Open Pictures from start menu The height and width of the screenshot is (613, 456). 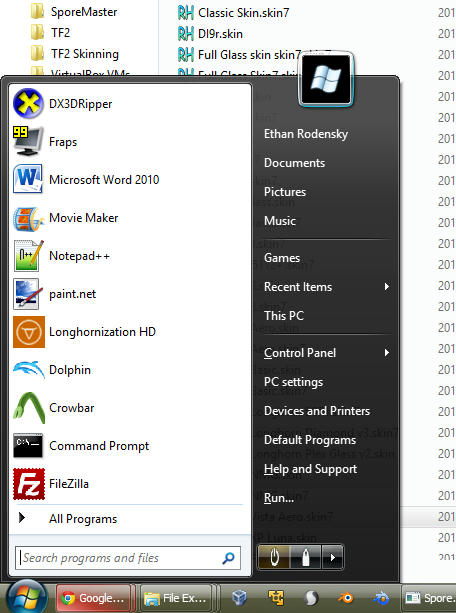[285, 192]
